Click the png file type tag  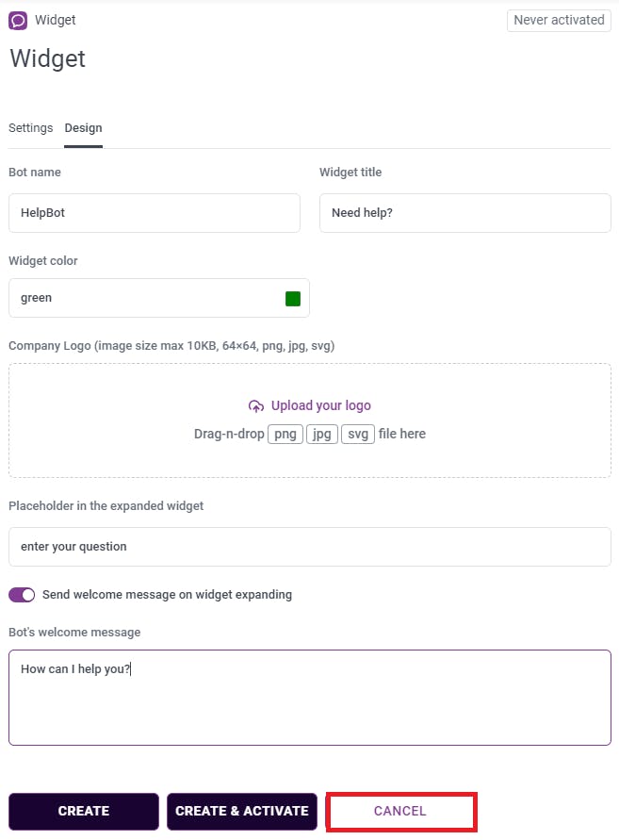(x=285, y=435)
